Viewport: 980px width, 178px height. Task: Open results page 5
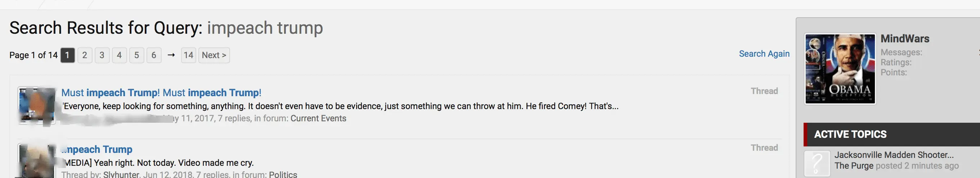136,55
